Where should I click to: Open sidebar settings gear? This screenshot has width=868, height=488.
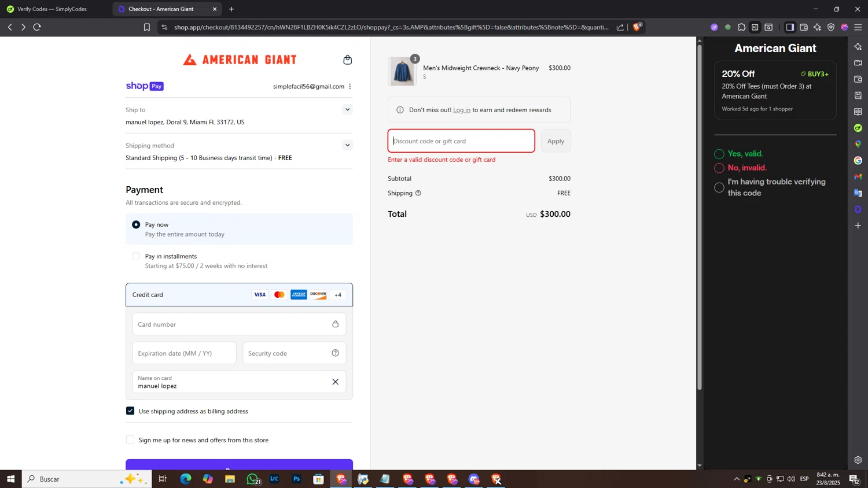pos(858,460)
